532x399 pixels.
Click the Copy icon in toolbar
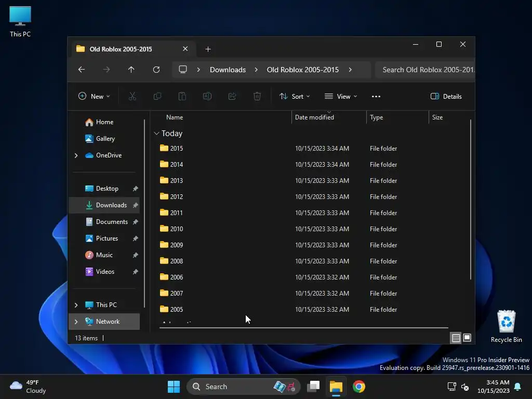click(157, 96)
